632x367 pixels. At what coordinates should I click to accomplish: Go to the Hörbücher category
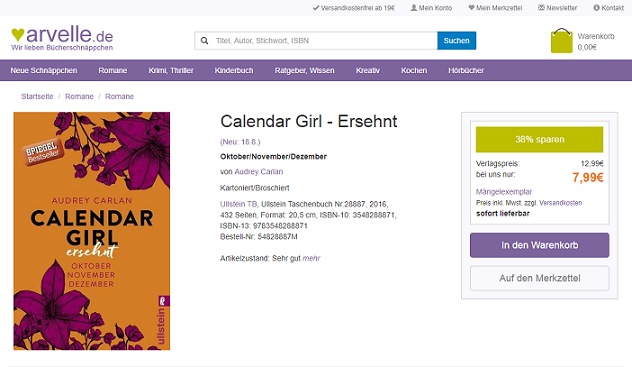click(x=466, y=70)
